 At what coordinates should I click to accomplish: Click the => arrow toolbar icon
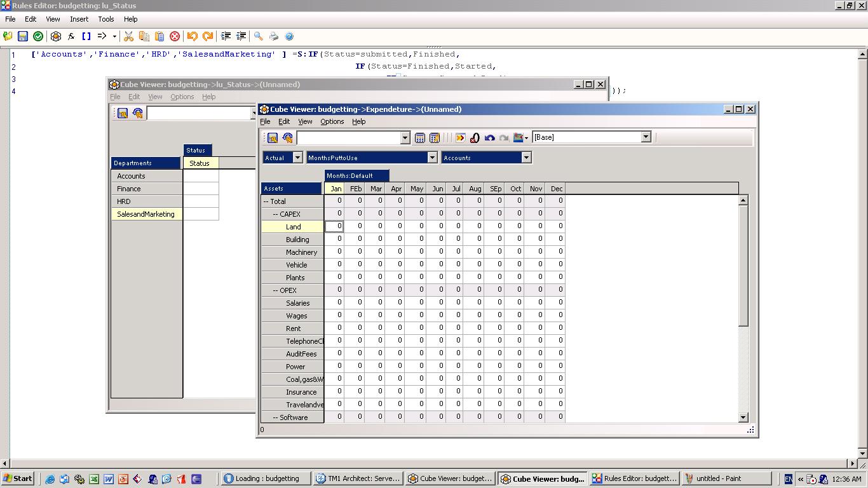point(102,36)
